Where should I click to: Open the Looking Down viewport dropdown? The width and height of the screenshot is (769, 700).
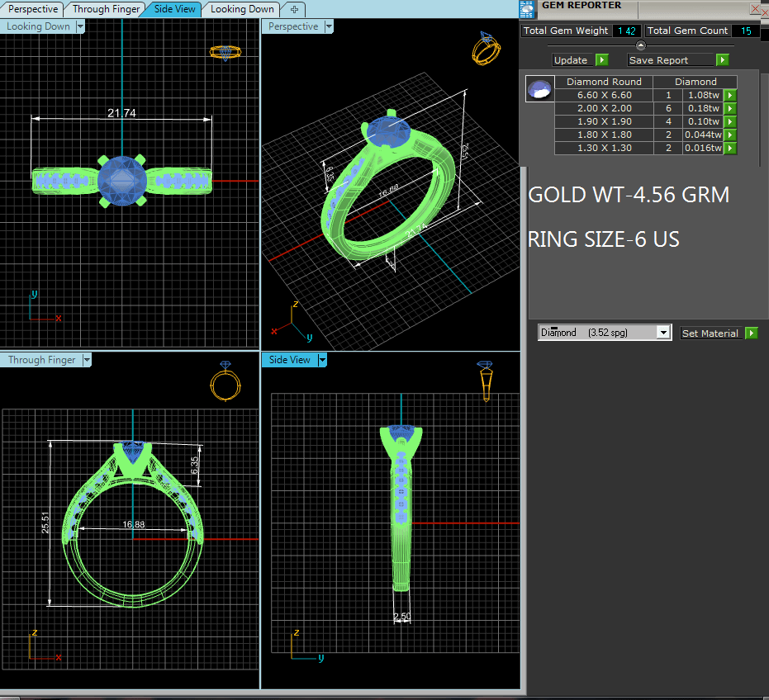[x=80, y=26]
